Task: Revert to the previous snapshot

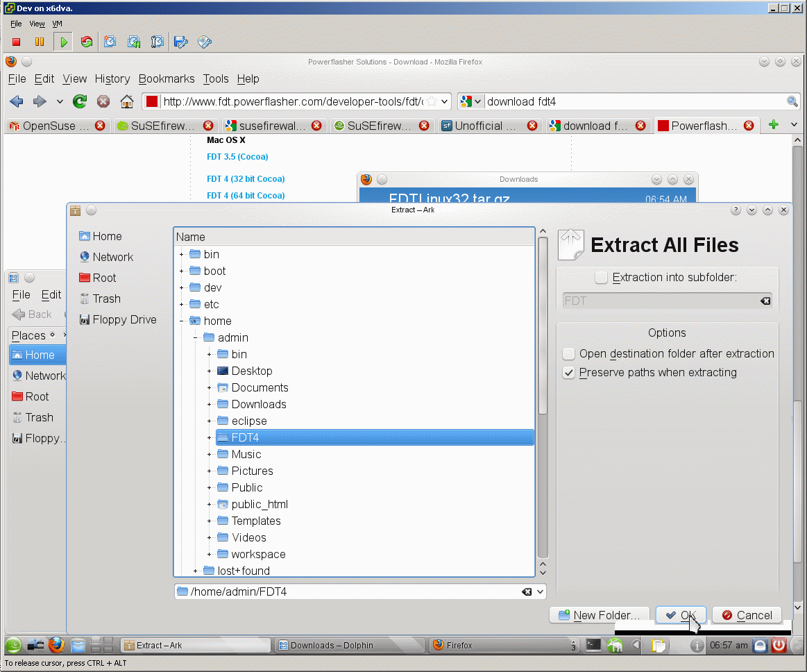Action: point(134,42)
